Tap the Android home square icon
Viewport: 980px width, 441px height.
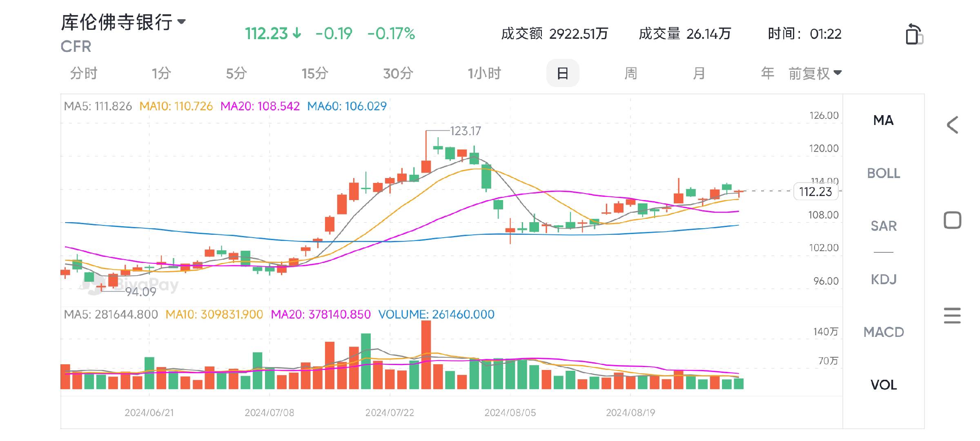[952, 220]
